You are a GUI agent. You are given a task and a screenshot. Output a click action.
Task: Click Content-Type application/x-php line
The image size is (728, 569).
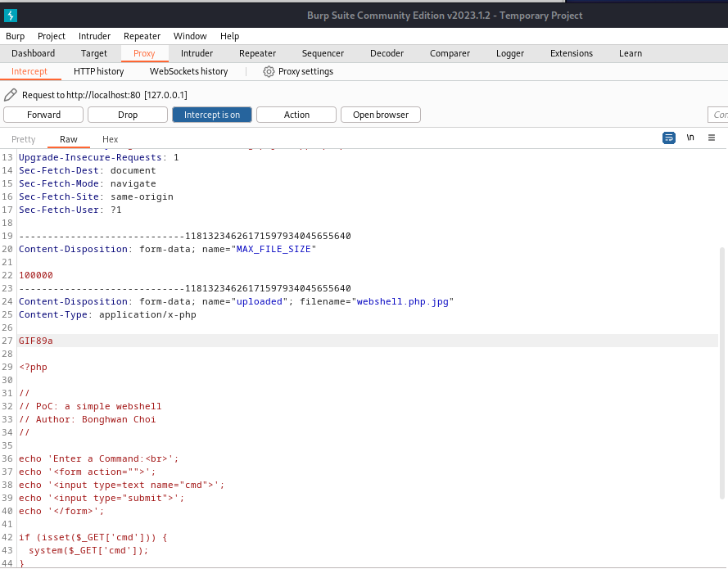click(x=107, y=314)
